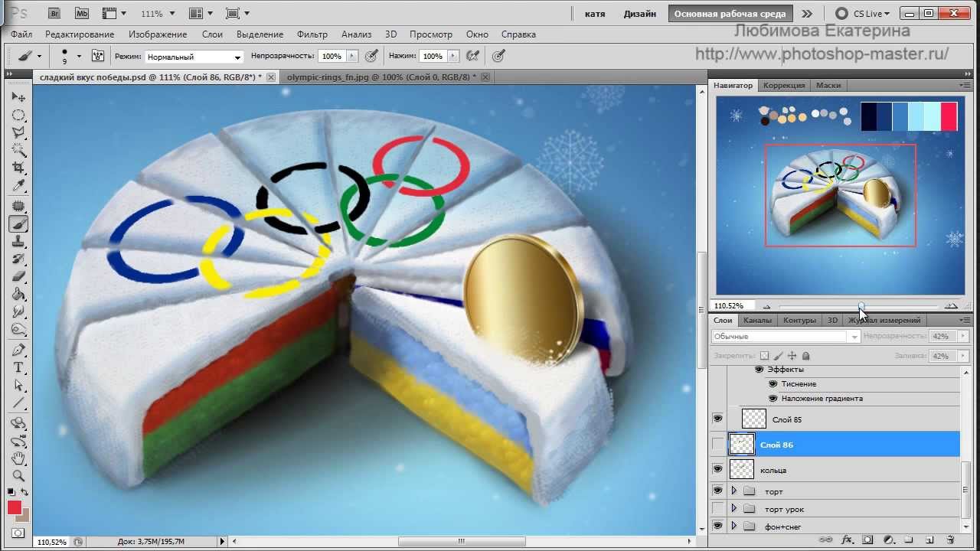Image resolution: width=980 pixels, height=551 pixels.
Task: Click the red foreground color swatch
Action: pyautogui.click(x=15, y=507)
